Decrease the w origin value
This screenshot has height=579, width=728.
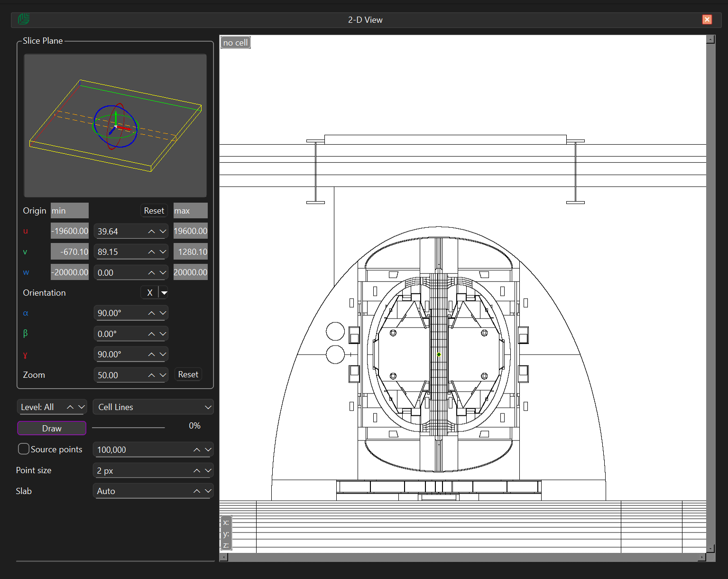coord(163,273)
